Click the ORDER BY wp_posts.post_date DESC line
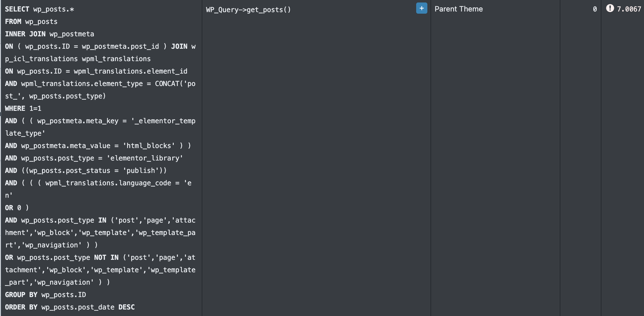This screenshot has width=644, height=316. pos(70,307)
